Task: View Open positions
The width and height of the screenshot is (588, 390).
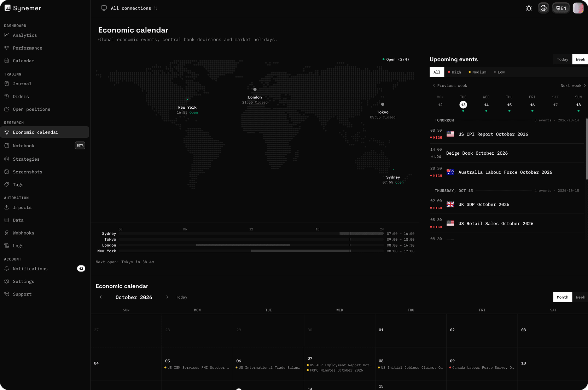Action: coord(45,109)
